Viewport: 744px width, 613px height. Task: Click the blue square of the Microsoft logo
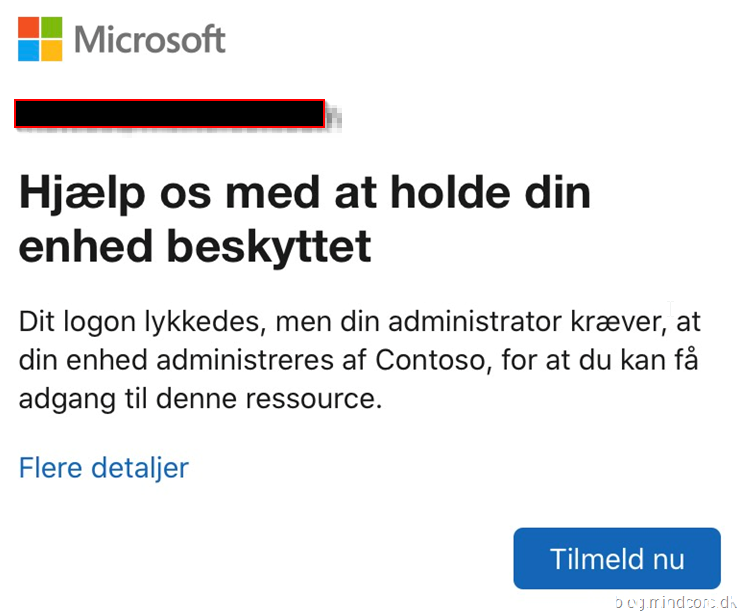pos(29,50)
